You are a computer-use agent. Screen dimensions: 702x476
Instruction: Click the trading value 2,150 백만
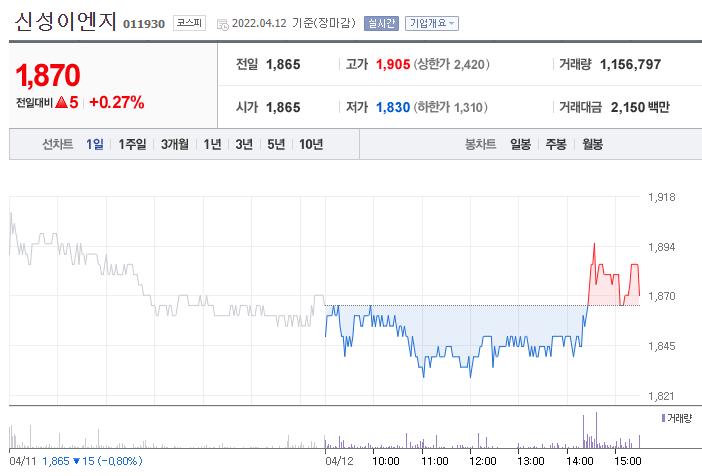[640, 107]
